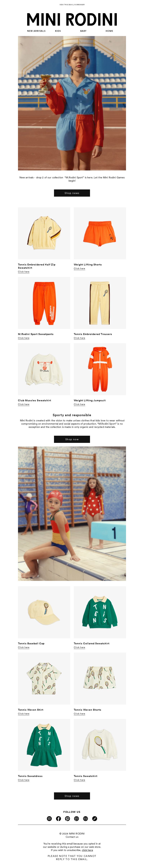The image size is (144, 868).
Task: Follow the unsubscribe click here link
Action: pyautogui.click(x=87, y=850)
